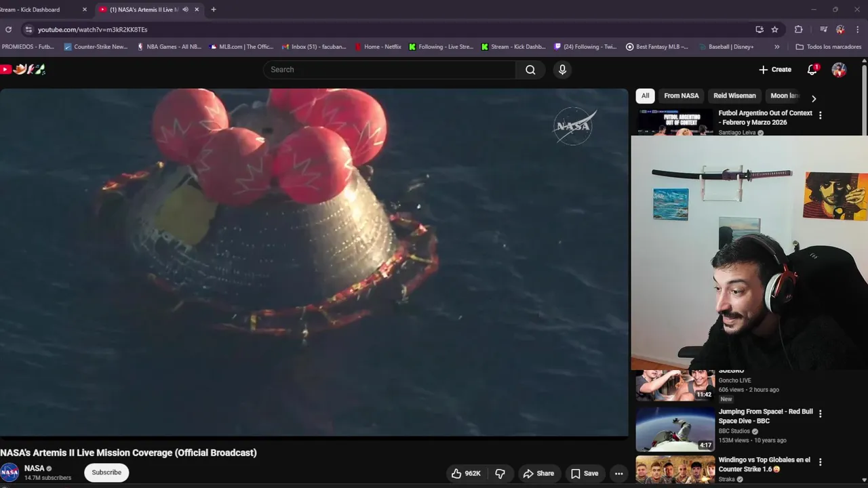Select the Moon landing filter chip
The image size is (868, 488).
785,96
